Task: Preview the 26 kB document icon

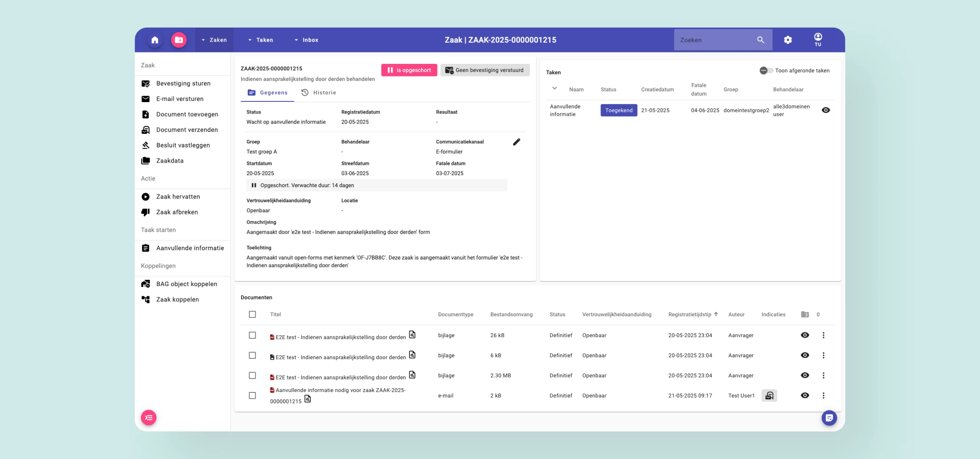Action: (x=412, y=335)
